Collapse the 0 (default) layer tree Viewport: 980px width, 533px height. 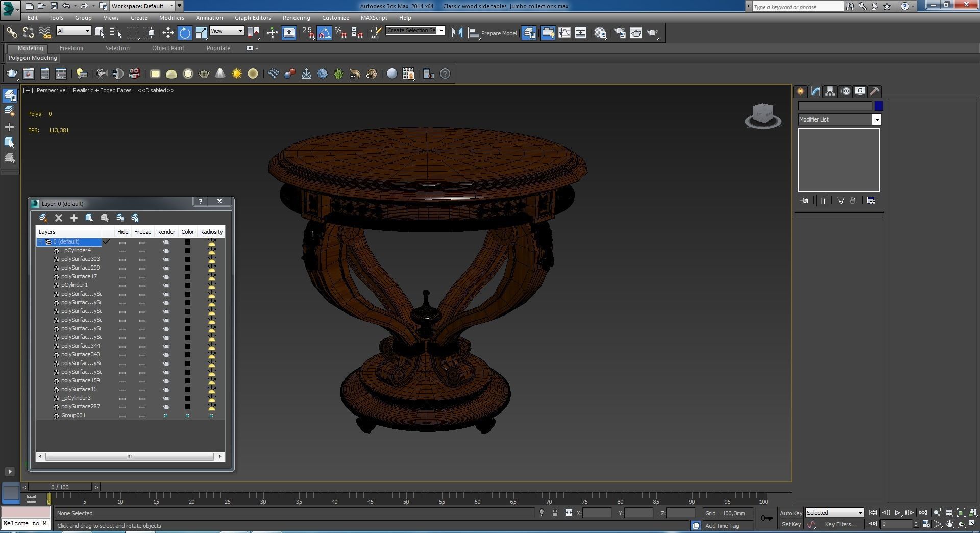coord(40,242)
